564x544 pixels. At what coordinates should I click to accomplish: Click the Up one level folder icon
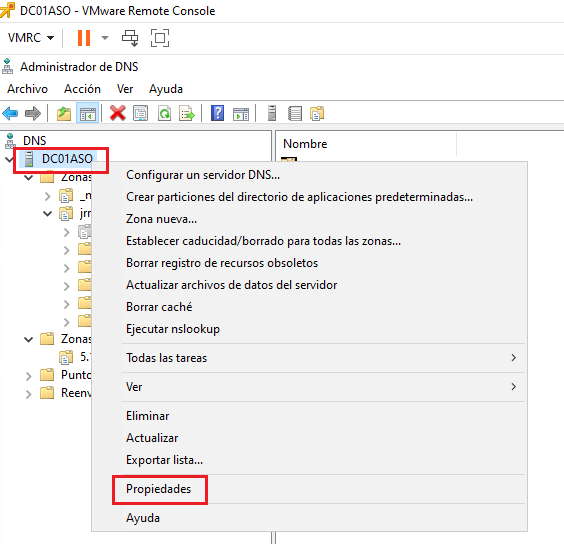pyautogui.click(x=64, y=114)
